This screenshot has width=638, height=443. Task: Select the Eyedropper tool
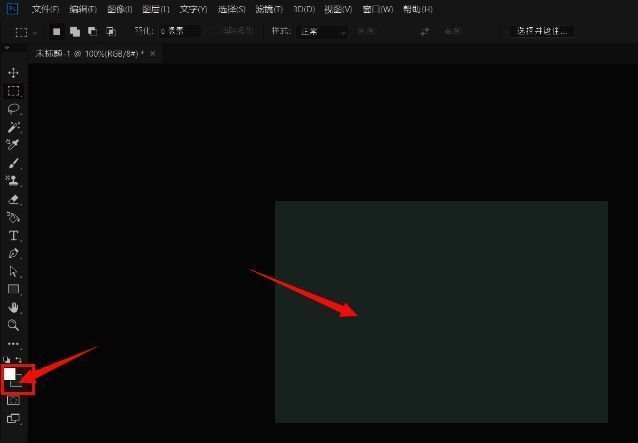coord(13,144)
